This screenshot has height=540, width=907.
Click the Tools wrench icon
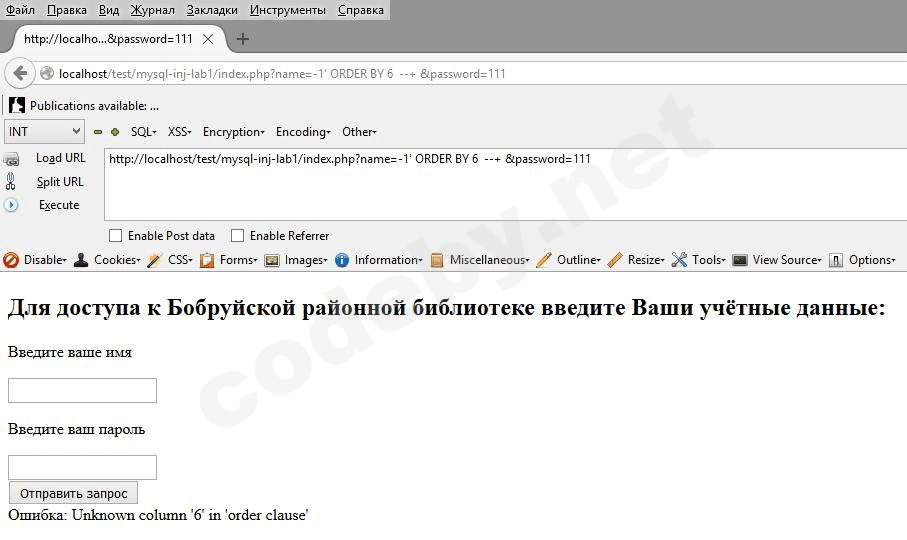tap(679, 260)
